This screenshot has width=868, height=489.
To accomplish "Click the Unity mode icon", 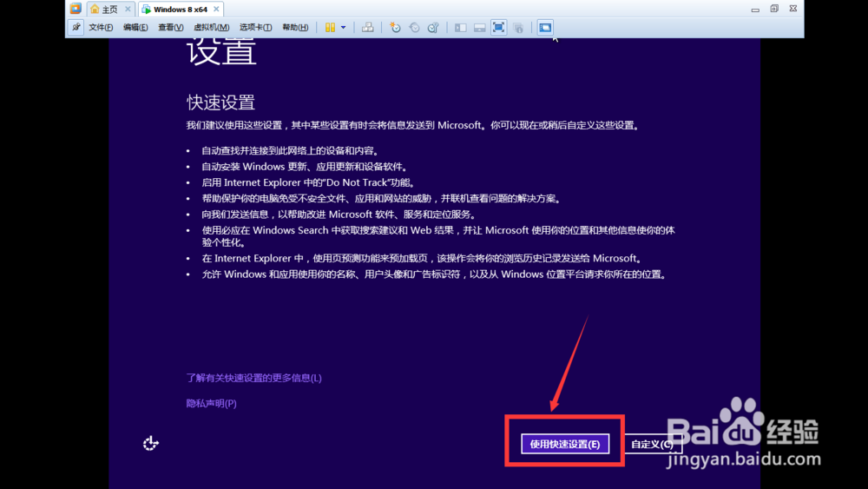I will coord(518,27).
